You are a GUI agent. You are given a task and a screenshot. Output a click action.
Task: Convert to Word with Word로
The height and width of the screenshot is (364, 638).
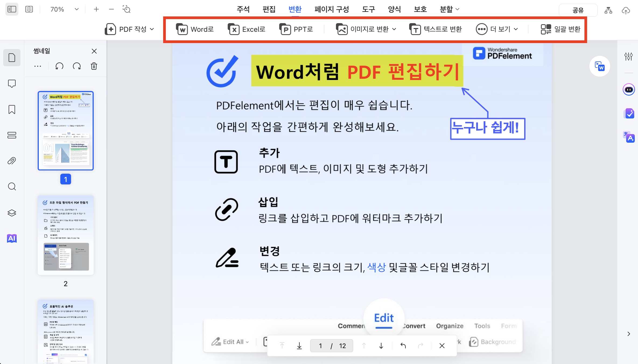click(x=195, y=29)
